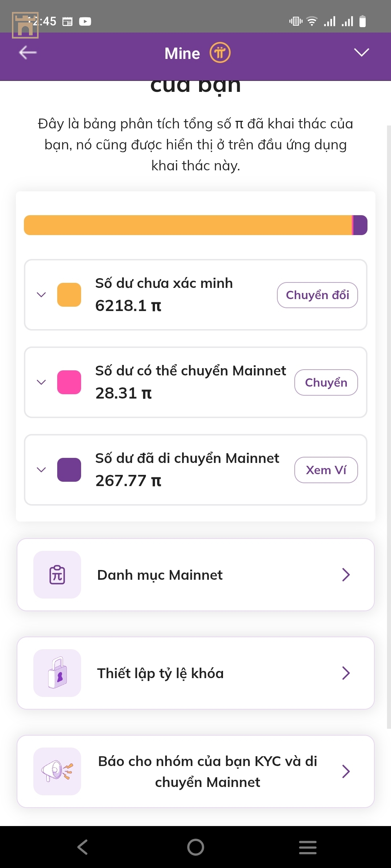Expand Số dư đã di chuyển Mainnet
Image resolution: width=391 pixels, height=868 pixels.
42,470
